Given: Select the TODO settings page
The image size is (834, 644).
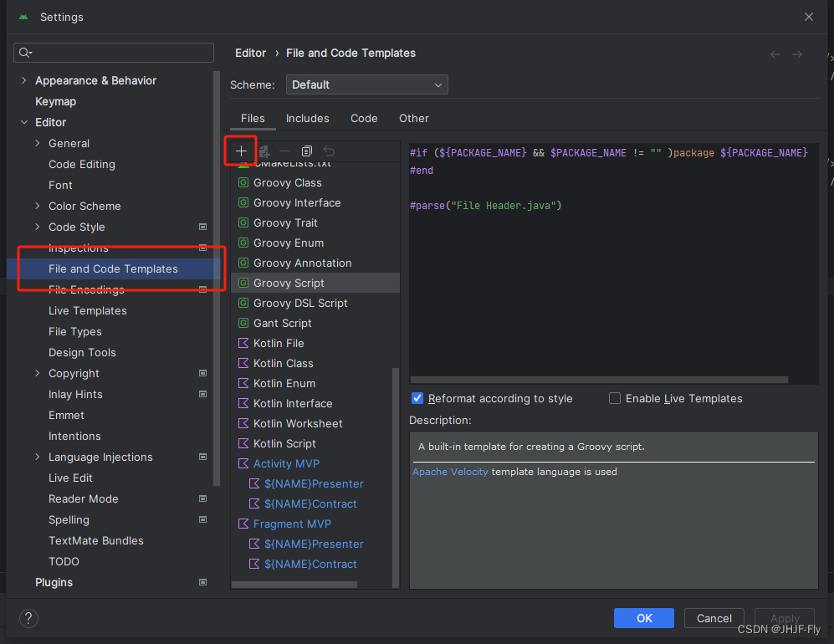Looking at the screenshot, I should pos(64,561).
